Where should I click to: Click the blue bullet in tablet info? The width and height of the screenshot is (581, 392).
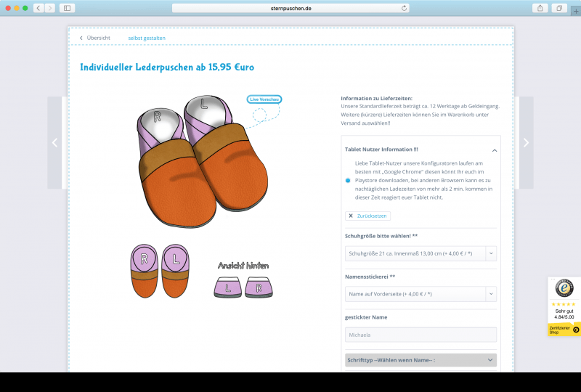click(x=348, y=181)
